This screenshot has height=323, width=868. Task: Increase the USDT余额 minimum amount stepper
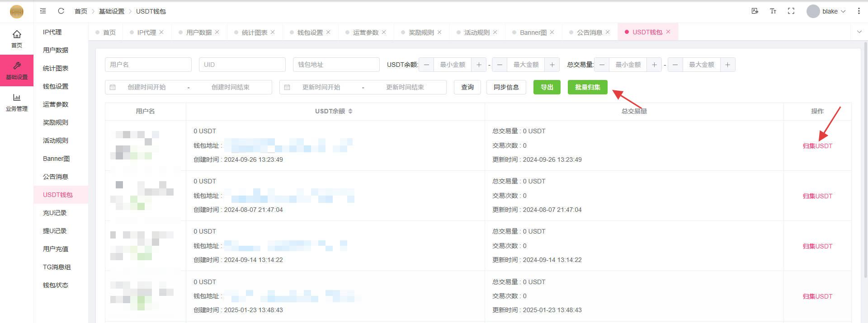(479, 65)
